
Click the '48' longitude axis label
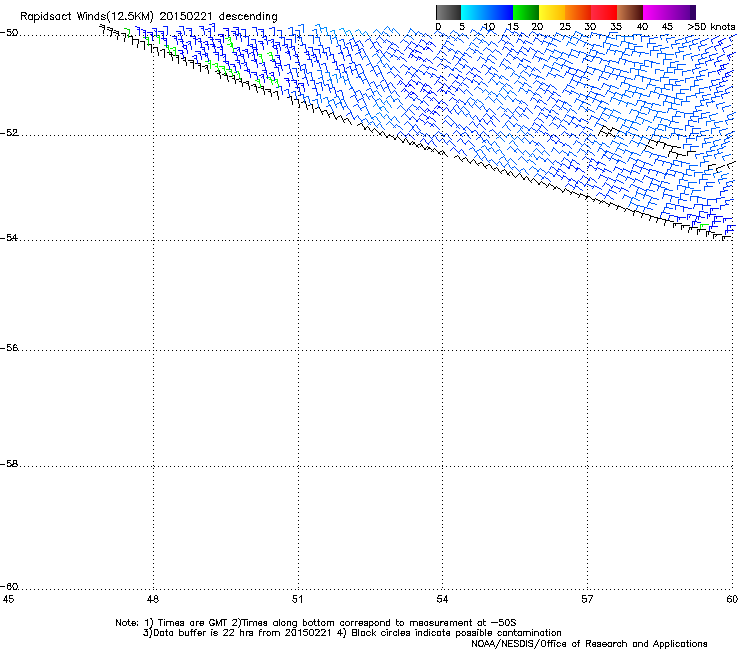(x=152, y=599)
